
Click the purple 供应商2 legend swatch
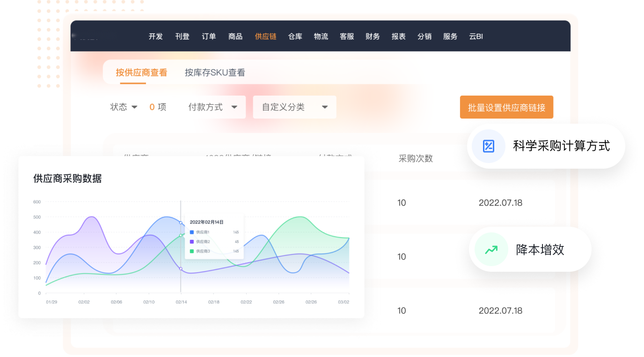pyautogui.click(x=192, y=242)
